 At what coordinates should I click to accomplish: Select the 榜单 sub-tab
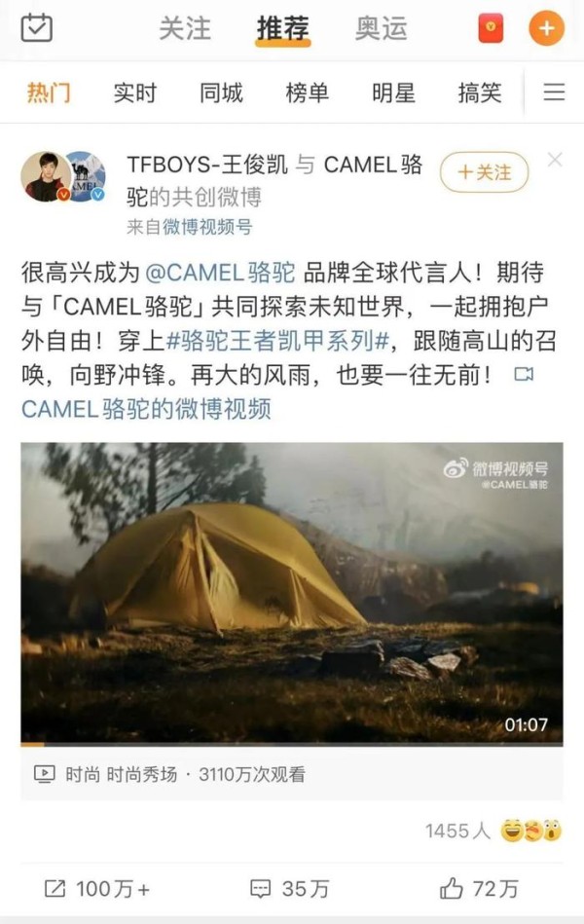click(307, 93)
